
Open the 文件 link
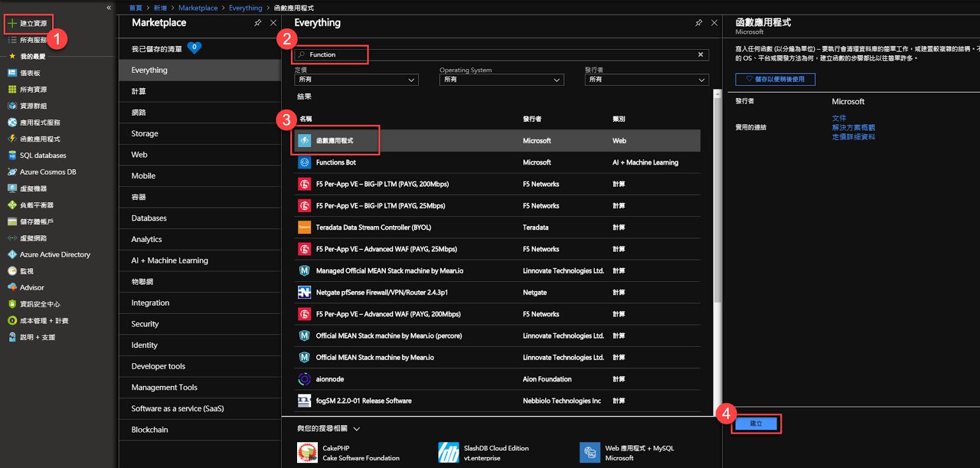coord(839,118)
